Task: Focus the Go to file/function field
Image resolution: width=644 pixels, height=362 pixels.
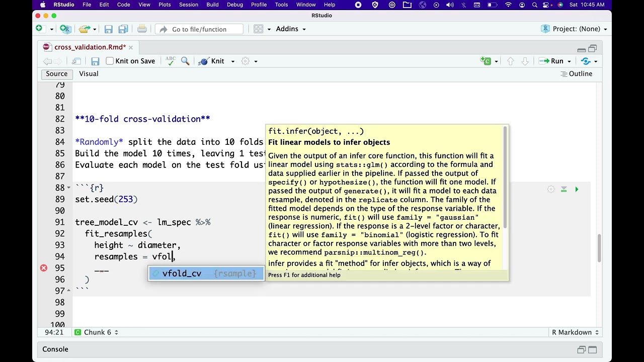Action: (x=199, y=29)
